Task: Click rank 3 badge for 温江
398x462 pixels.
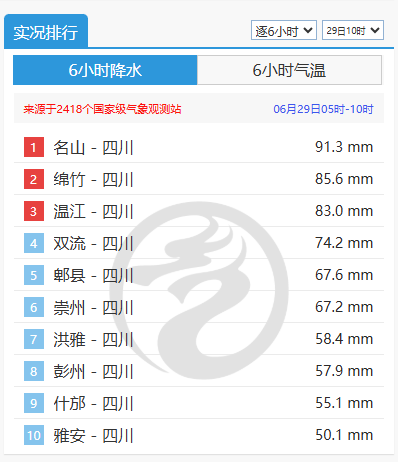Action: point(34,211)
